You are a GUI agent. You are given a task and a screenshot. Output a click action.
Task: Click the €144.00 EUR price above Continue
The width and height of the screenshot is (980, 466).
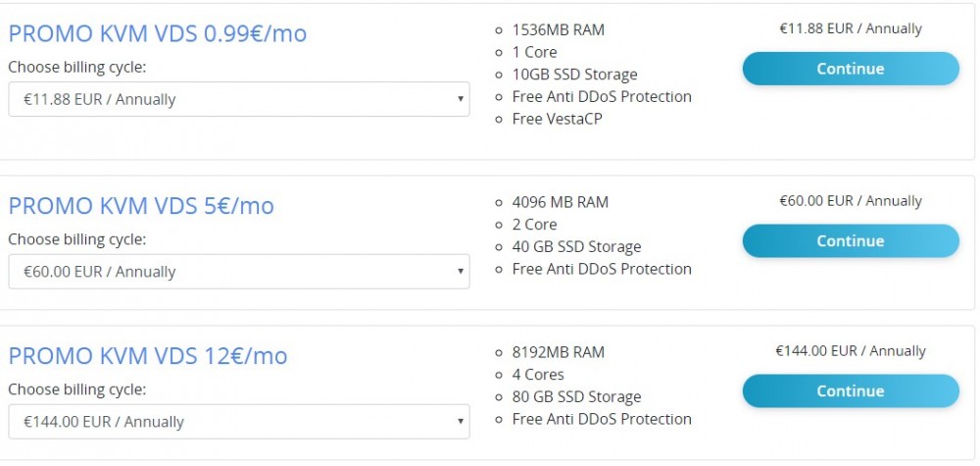tap(850, 351)
